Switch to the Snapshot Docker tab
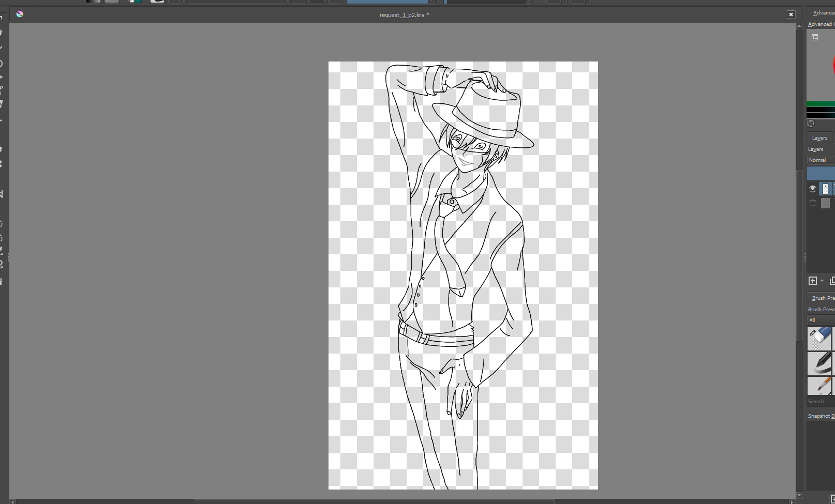This screenshot has height=504, width=835. point(820,416)
